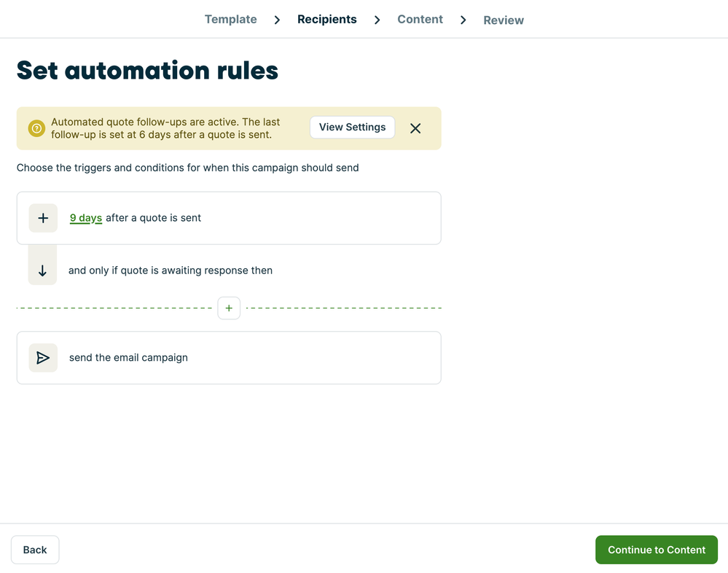Viewport: 728px width, 573px height.
Task: Select the 'after a quote is sent' trigger text
Action: 154,218
